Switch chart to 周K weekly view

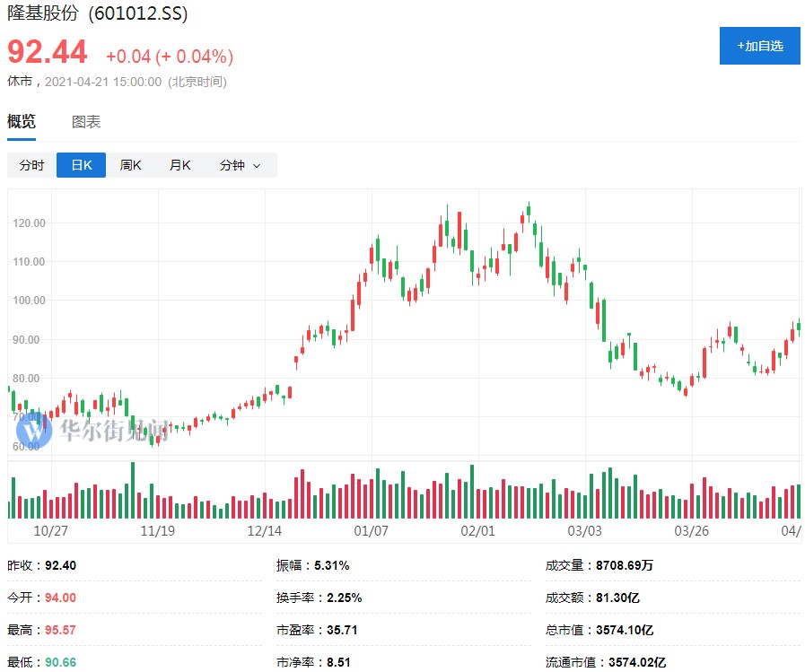click(x=131, y=165)
